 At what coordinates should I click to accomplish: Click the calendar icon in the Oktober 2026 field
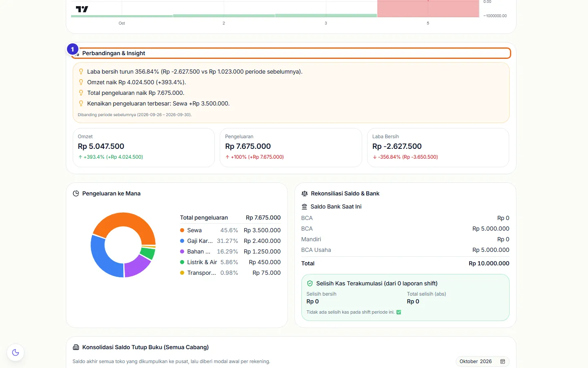click(503, 361)
